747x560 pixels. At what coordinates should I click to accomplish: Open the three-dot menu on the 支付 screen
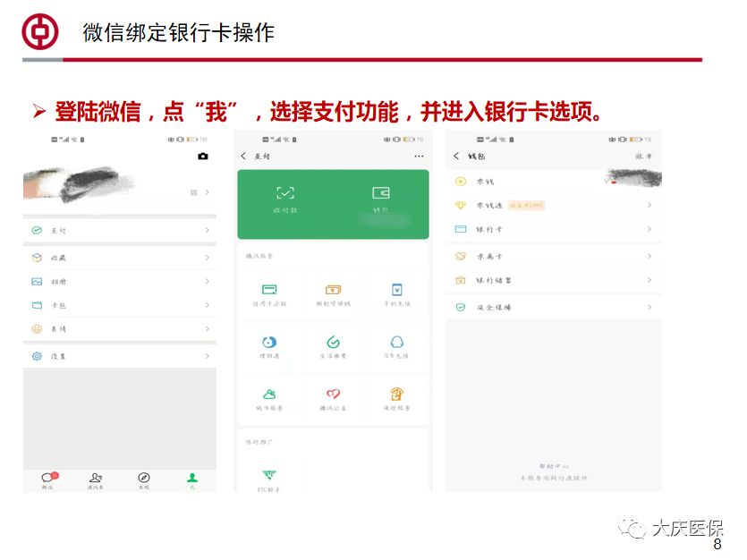pos(419,157)
